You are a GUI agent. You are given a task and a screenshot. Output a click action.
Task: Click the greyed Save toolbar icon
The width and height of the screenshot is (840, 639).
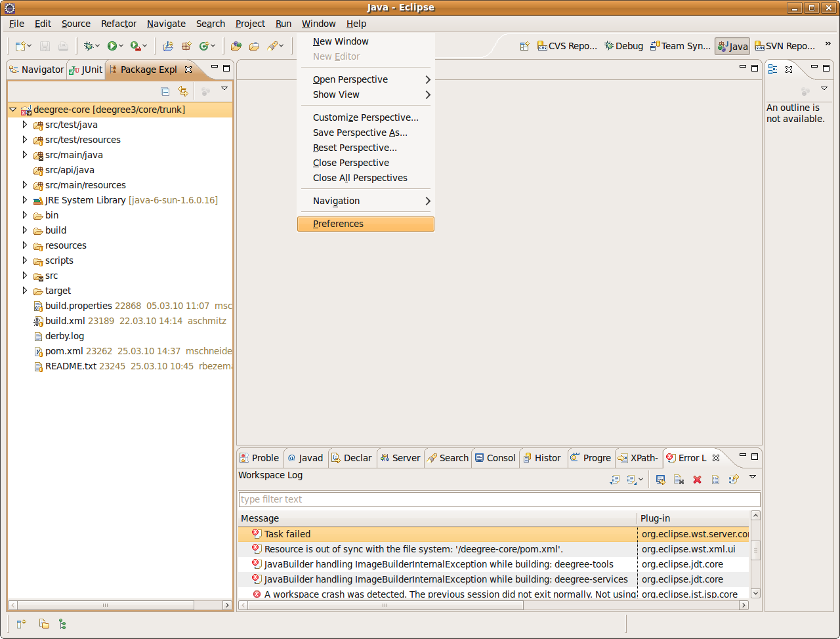click(x=45, y=46)
